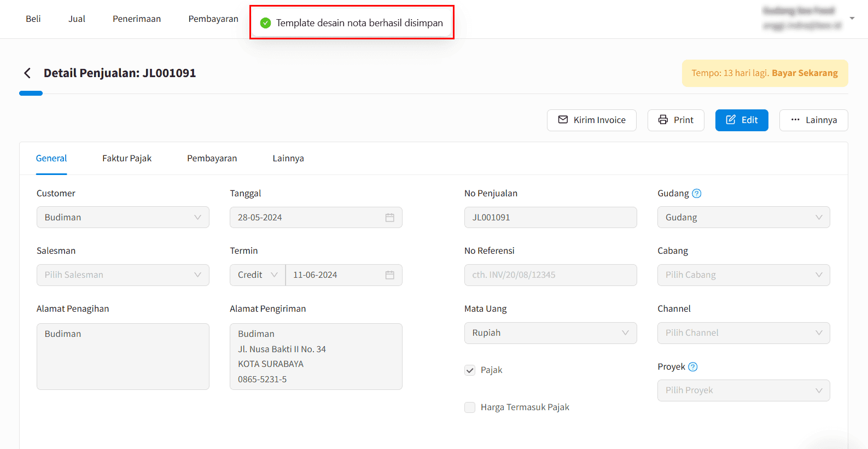Viewport: 868px width, 449px height.
Task: Click the No Referensi input field
Action: click(x=550, y=275)
